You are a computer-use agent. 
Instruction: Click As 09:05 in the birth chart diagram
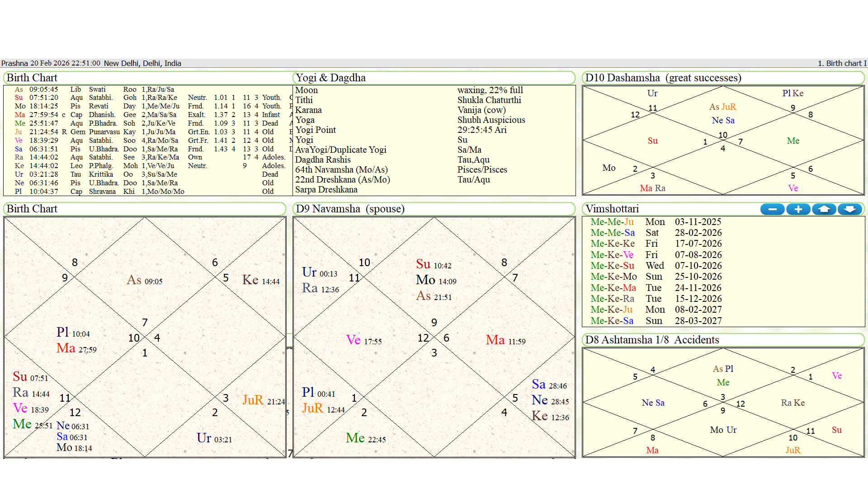(x=144, y=280)
